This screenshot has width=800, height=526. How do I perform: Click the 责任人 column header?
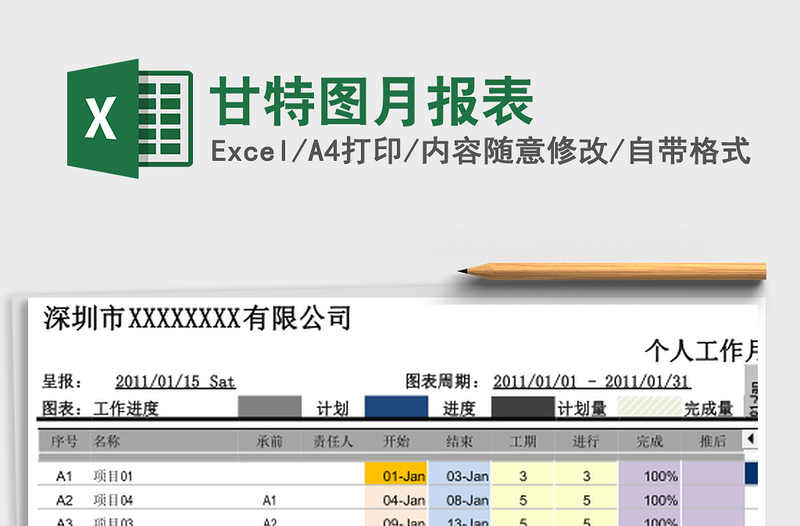[x=333, y=441]
